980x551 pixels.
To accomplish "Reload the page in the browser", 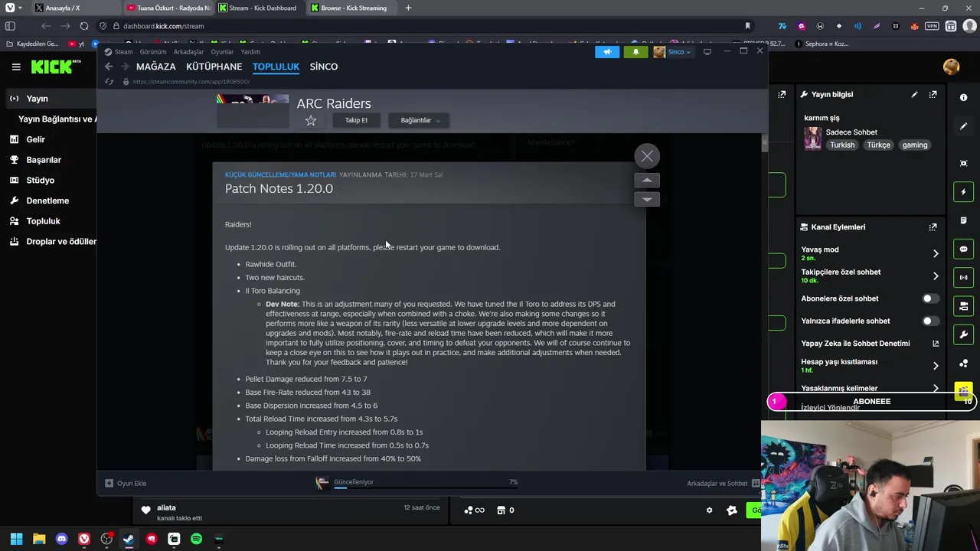I will tap(84, 26).
